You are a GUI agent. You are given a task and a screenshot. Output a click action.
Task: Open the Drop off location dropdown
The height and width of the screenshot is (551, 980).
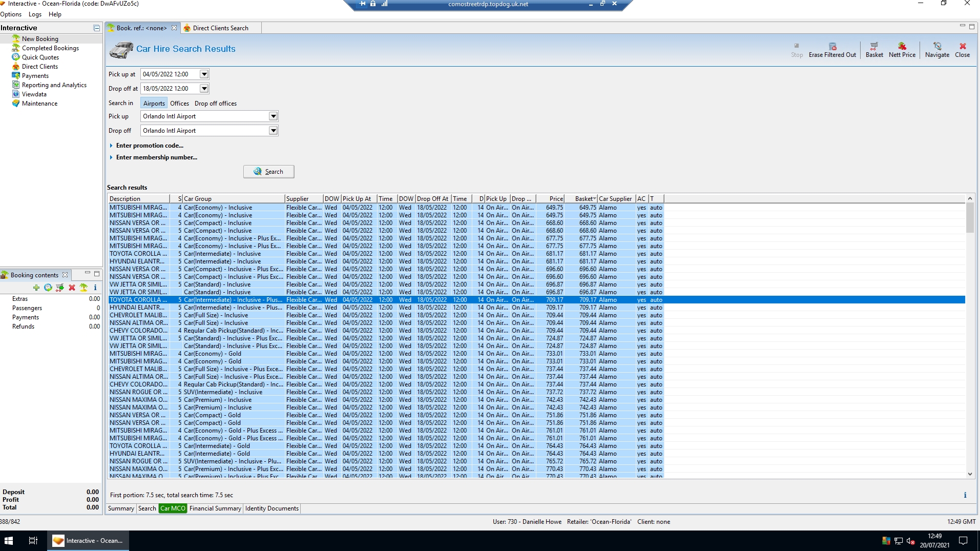[x=274, y=131]
